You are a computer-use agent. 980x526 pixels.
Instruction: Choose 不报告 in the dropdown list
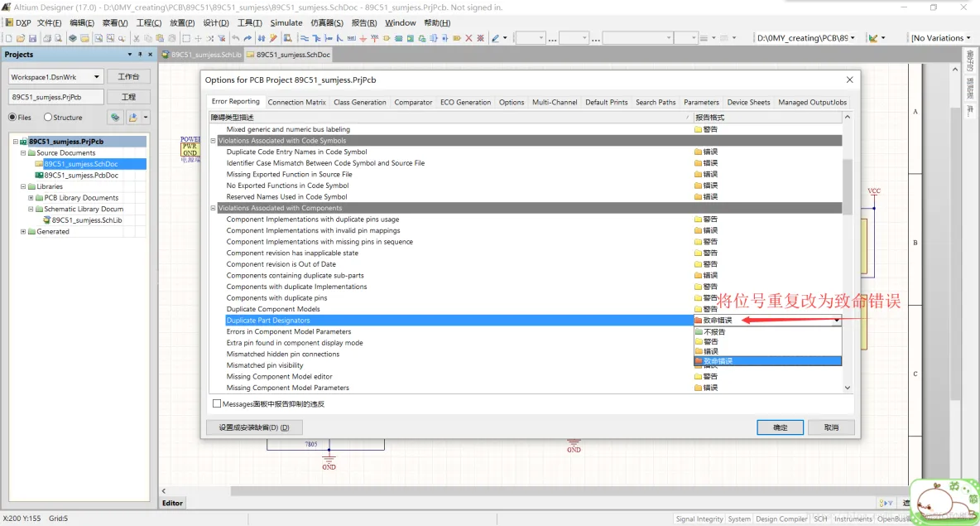(767, 332)
